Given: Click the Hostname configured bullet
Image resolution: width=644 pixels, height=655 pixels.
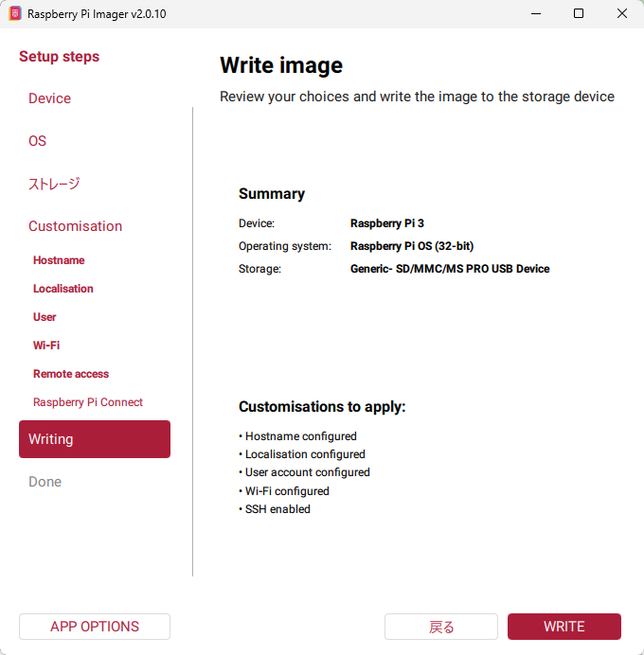Looking at the screenshot, I should tap(298, 436).
